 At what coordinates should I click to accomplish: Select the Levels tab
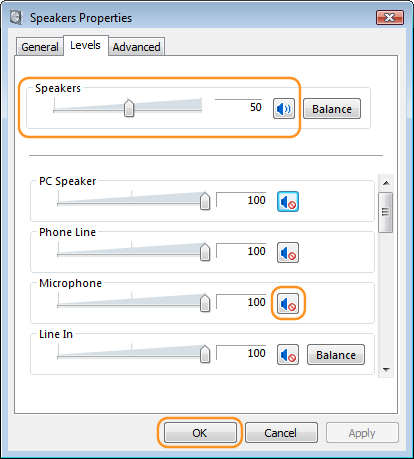click(85, 45)
